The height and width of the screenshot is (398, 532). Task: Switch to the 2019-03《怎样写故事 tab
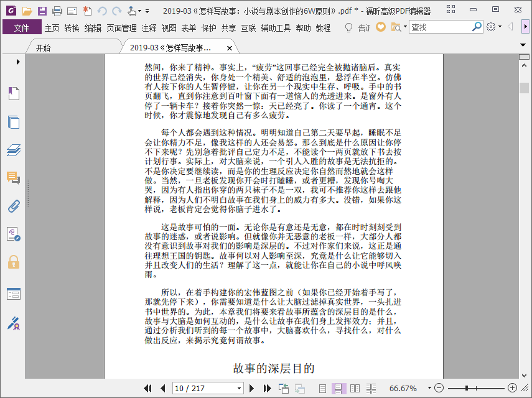(x=170, y=48)
